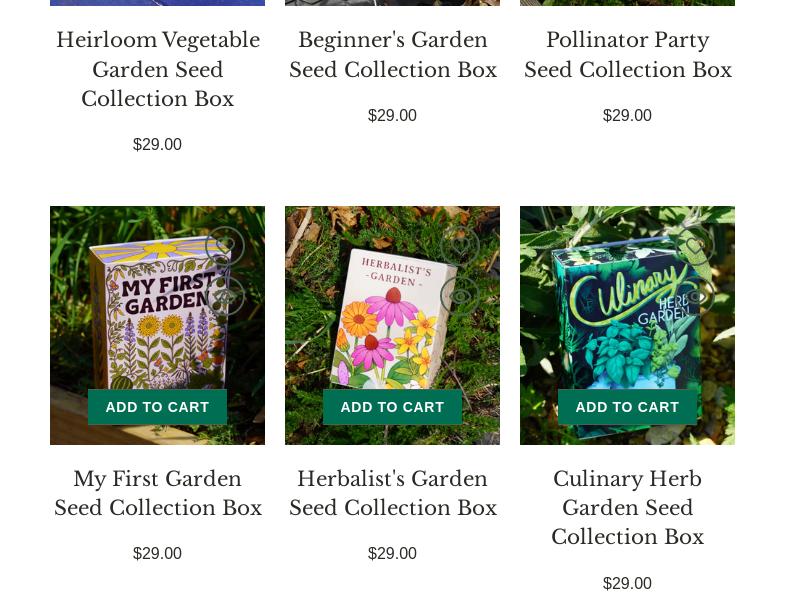785x599 pixels.
Task: Click the heart icon on Herbalist's Garden image
Action: pyautogui.click(x=460, y=246)
